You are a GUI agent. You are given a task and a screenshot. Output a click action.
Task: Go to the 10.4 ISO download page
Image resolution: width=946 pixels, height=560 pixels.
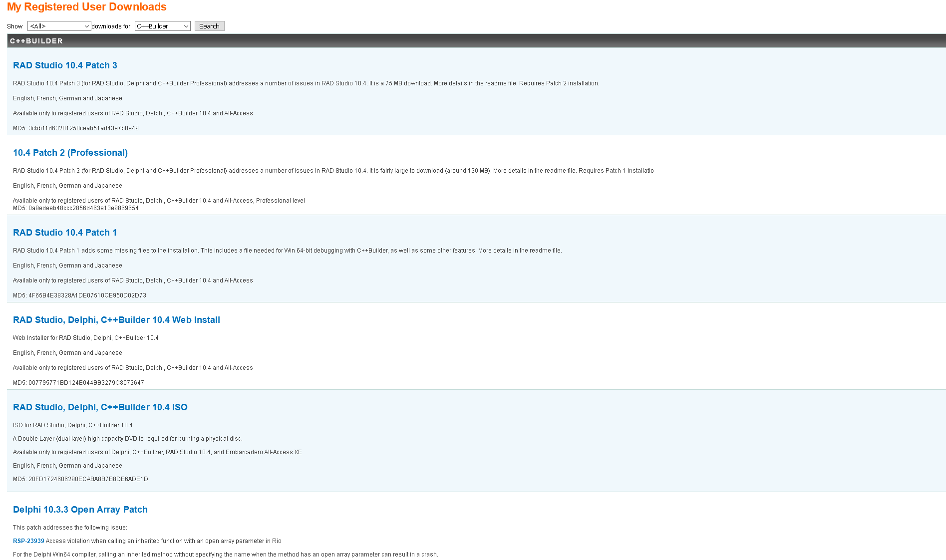tap(100, 407)
